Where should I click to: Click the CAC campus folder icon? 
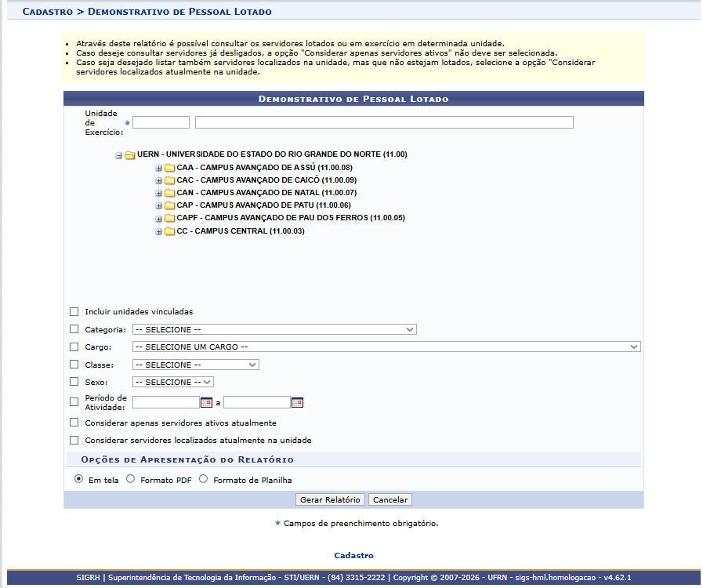pos(169,181)
